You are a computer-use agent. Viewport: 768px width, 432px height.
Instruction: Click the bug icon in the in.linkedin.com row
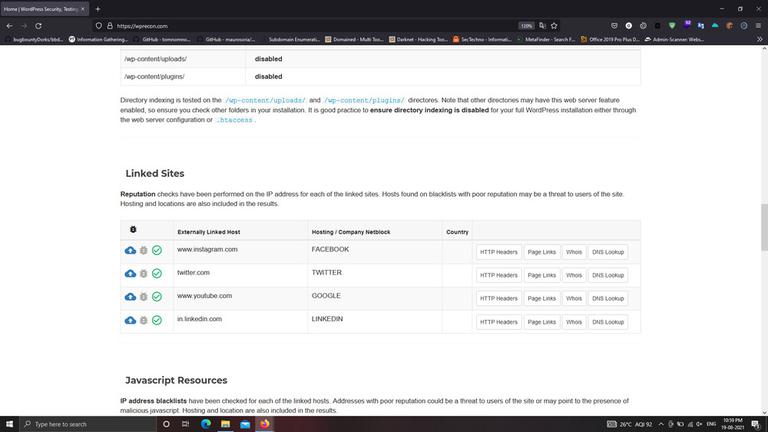click(x=144, y=320)
